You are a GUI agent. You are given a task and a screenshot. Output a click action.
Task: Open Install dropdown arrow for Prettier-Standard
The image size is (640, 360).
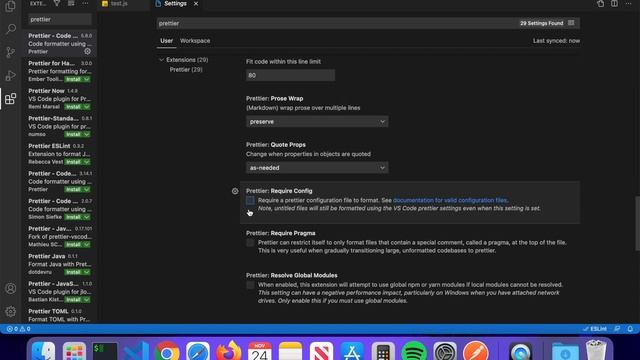click(87, 134)
